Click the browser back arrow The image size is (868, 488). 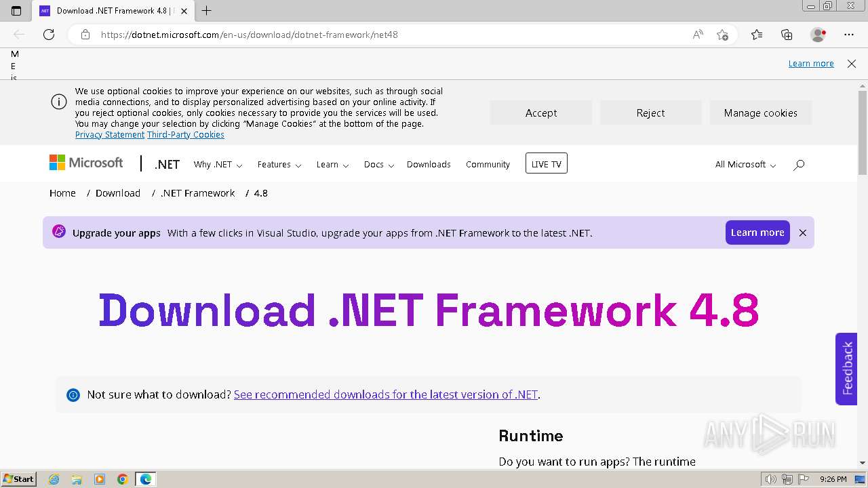coord(19,35)
